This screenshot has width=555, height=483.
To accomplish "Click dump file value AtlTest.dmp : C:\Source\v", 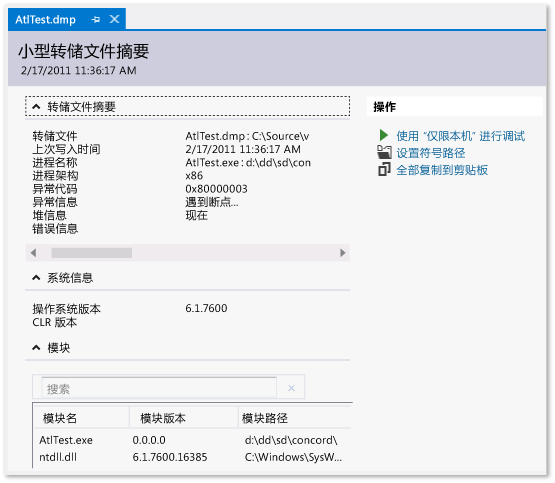I will point(247,136).
